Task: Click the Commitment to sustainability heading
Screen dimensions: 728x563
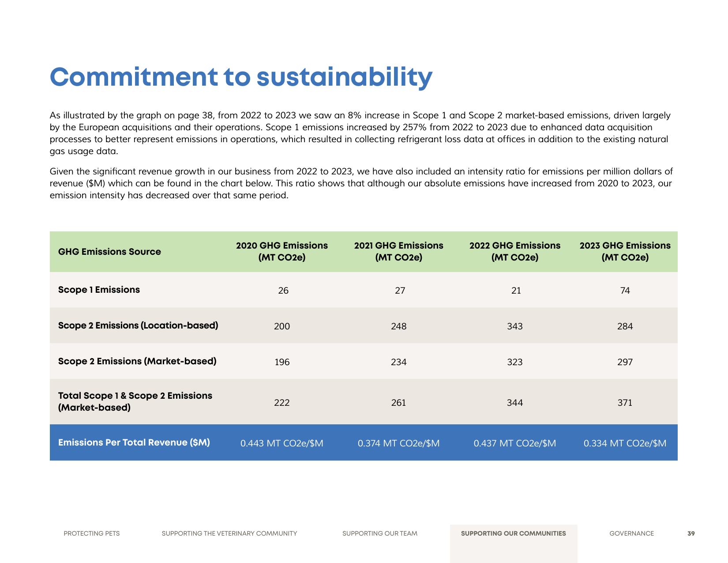Action: 241,77
